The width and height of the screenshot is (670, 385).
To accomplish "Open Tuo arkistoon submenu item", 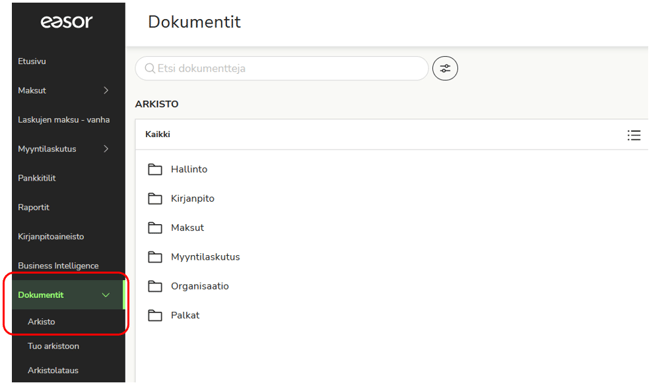I will (53, 346).
